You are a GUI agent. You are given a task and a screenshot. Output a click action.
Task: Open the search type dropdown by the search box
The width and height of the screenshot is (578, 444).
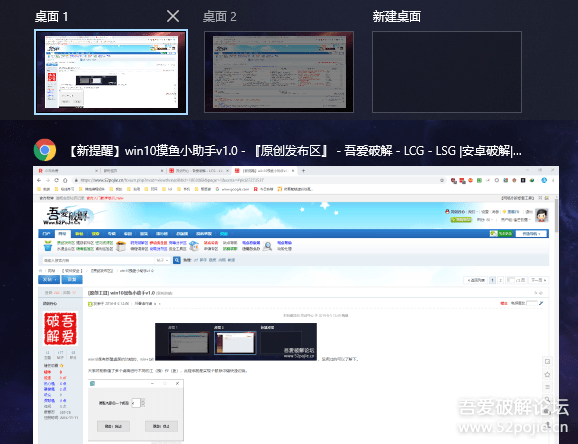[162, 260]
